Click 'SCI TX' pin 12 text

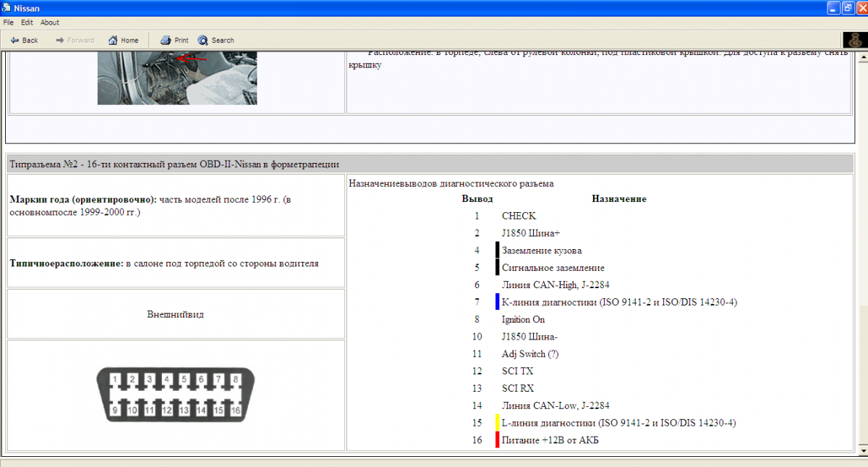[x=517, y=371]
